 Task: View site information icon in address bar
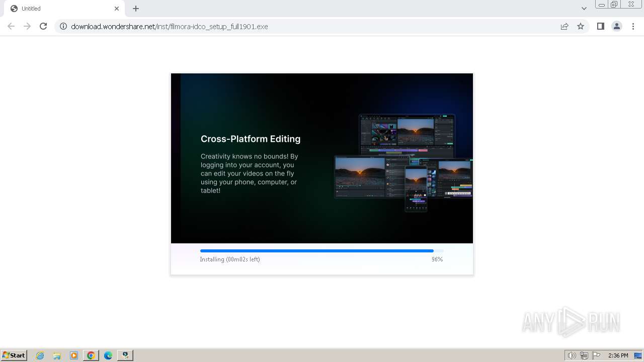tap(63, 26)
